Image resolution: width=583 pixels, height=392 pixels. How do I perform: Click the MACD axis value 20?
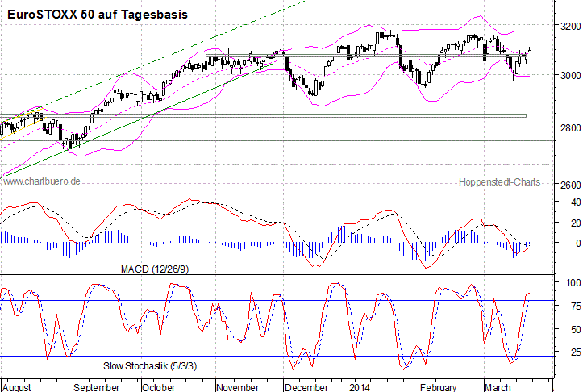[576, 223]
